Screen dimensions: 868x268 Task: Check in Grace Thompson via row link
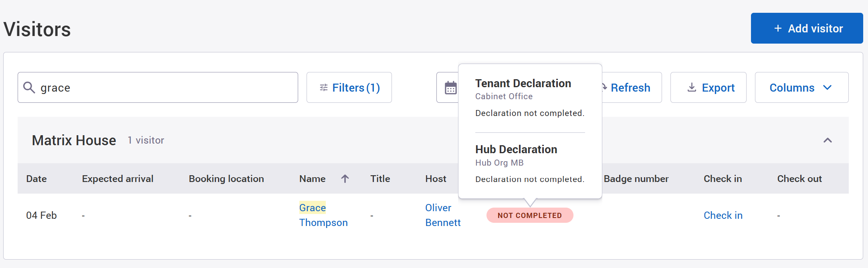[x=723, y=216]
